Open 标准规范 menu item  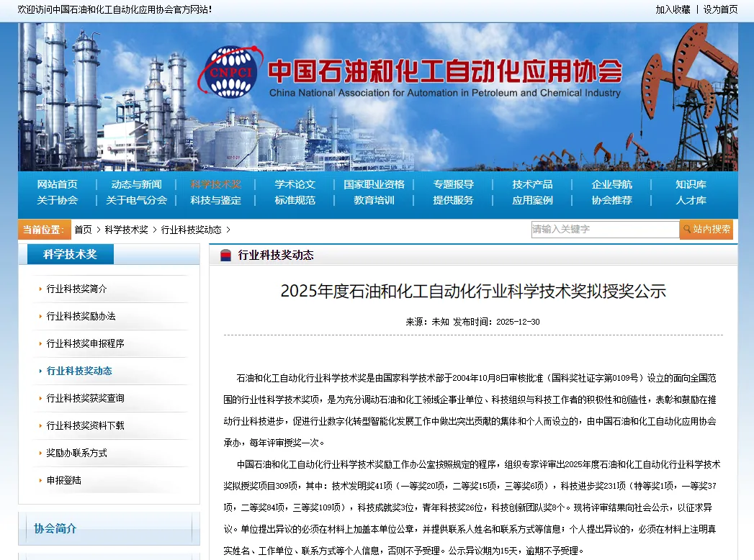(x=295, y=200)
